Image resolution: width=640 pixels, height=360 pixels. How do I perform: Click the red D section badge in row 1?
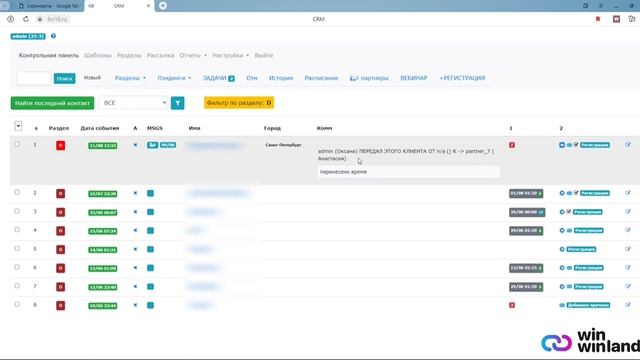point(60,145)
